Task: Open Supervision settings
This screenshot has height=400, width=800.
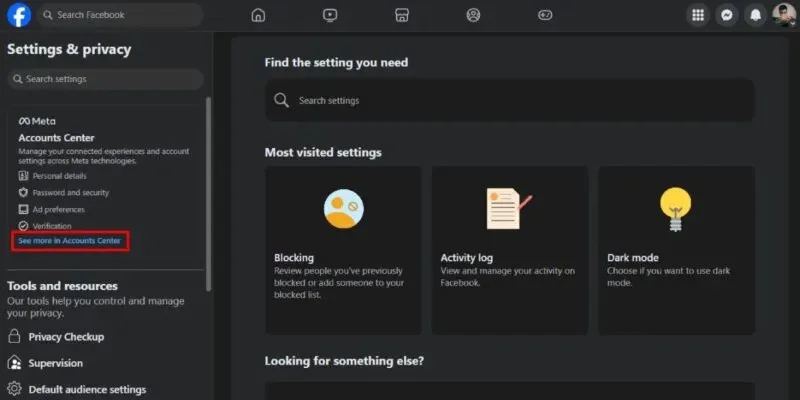Action: [56, 363]
